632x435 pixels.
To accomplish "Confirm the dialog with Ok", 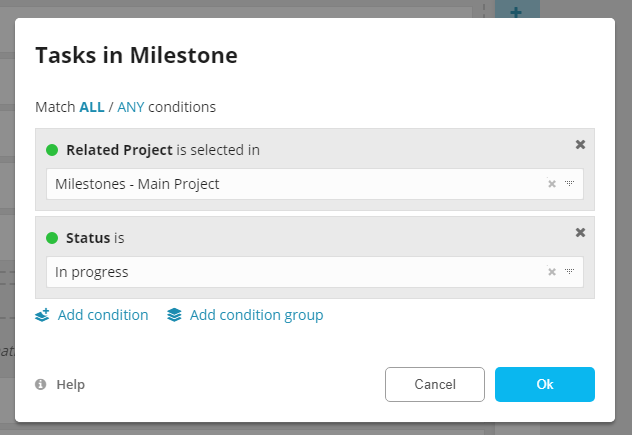I will pos(544,384).
